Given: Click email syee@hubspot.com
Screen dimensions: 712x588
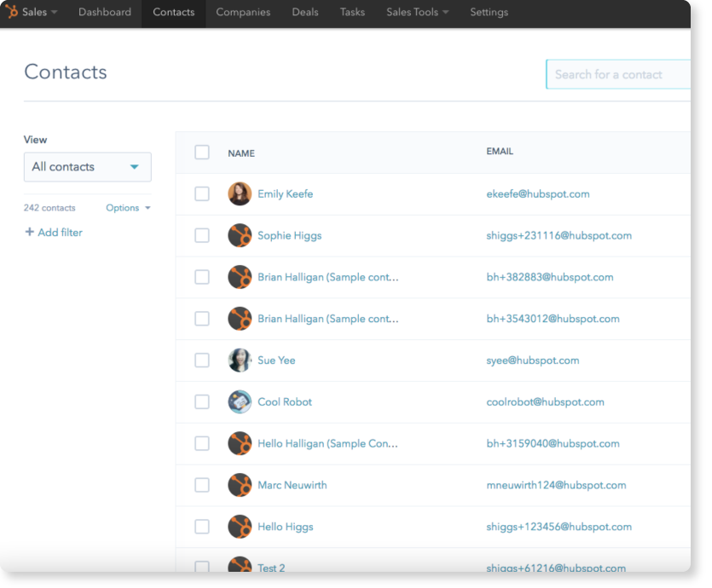Looking at the screenshot, I should [x=533, y=360].
